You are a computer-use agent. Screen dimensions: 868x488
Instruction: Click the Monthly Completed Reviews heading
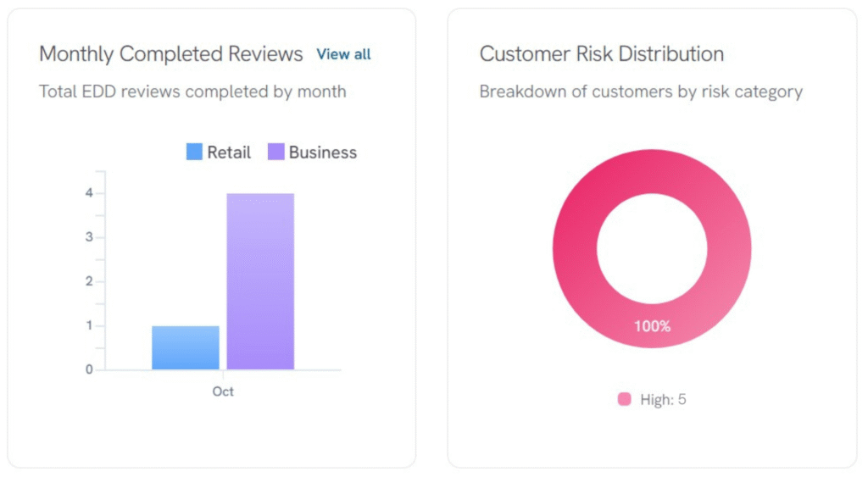tap(170, 54)
